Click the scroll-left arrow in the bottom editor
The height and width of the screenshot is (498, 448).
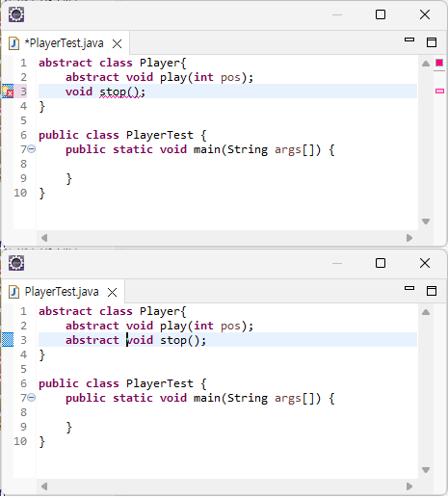(44, 486)
